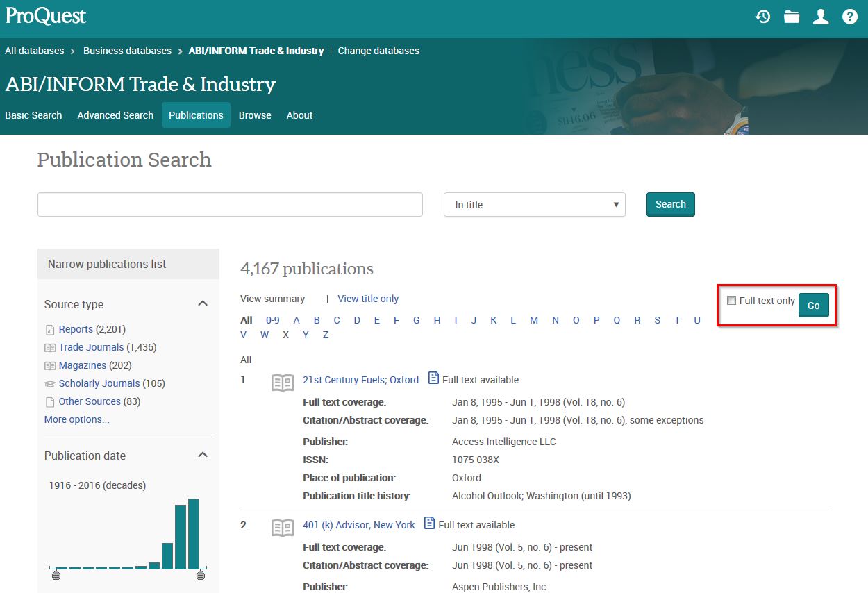This screenshot has height=593, width=868.
Task: Click the Other Sources document icon
Action: [x=50, y=402]
